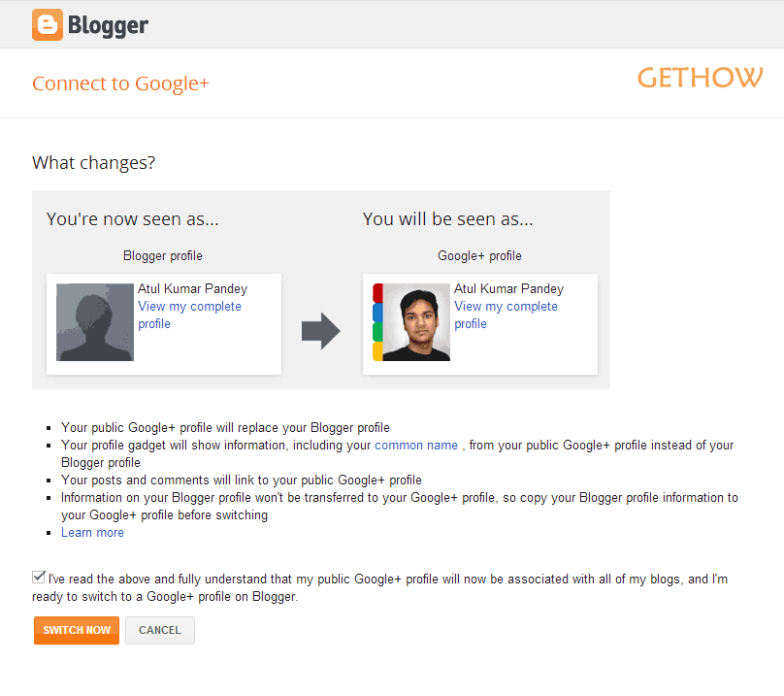
Task: Click the Google+ profile photo
Action: click(x=416, y=322)
